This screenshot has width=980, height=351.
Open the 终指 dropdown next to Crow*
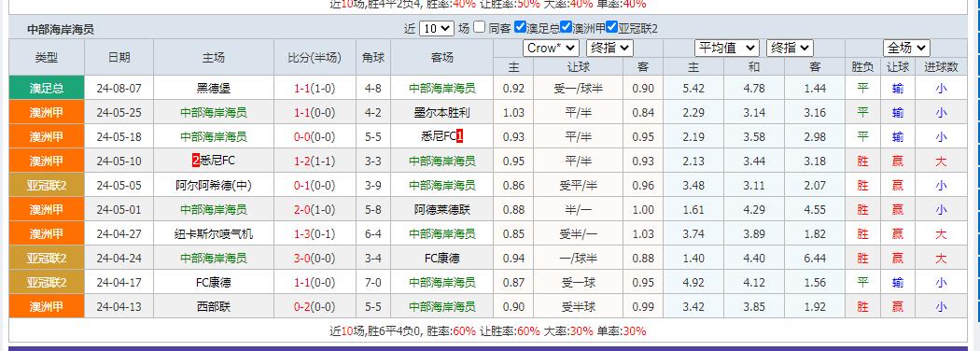tap(609, 49)
